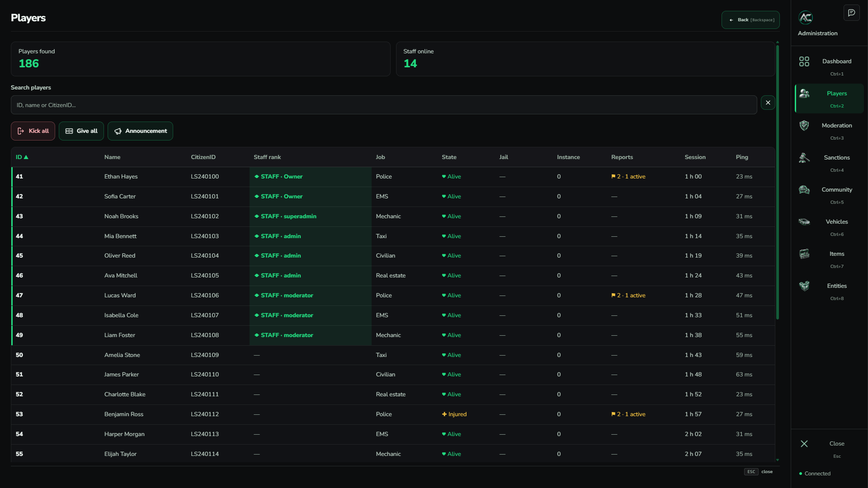Open the Dashboard sidebar icon
This screenshot has height=488, width=868.
(x=804, y=61)
